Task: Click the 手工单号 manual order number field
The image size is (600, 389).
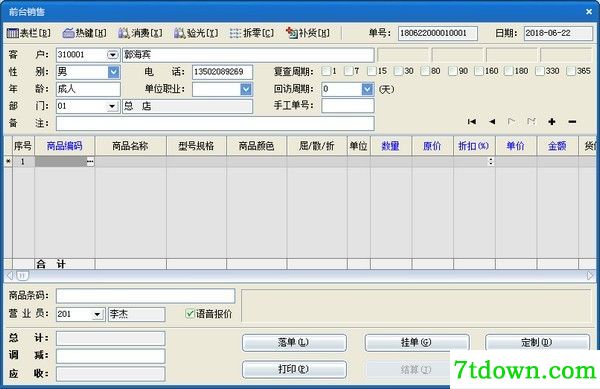Action: coord(348,106)
